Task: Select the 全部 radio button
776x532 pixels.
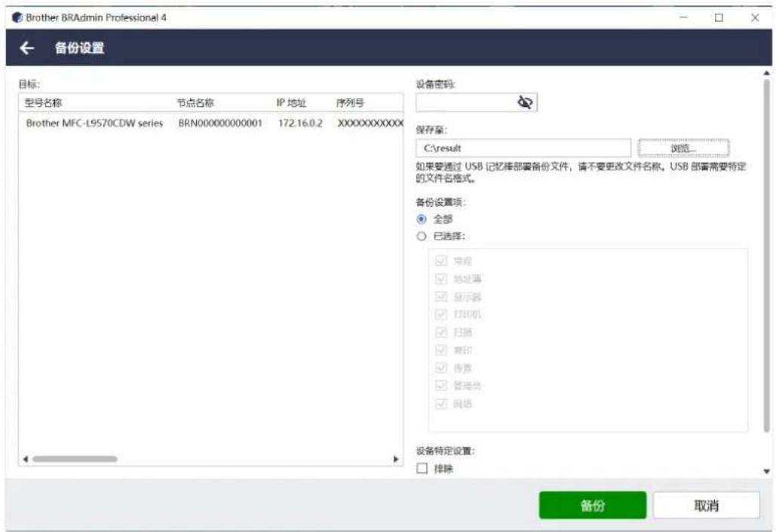Action: click(x=421, y=219)
